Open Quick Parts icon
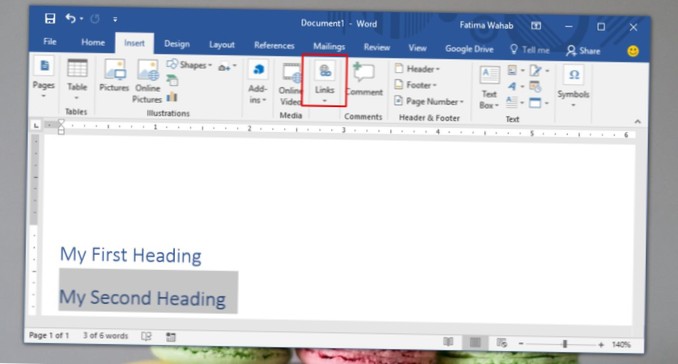Image resolution: width=678 pixels, height=364 pixels. [515, 70]
